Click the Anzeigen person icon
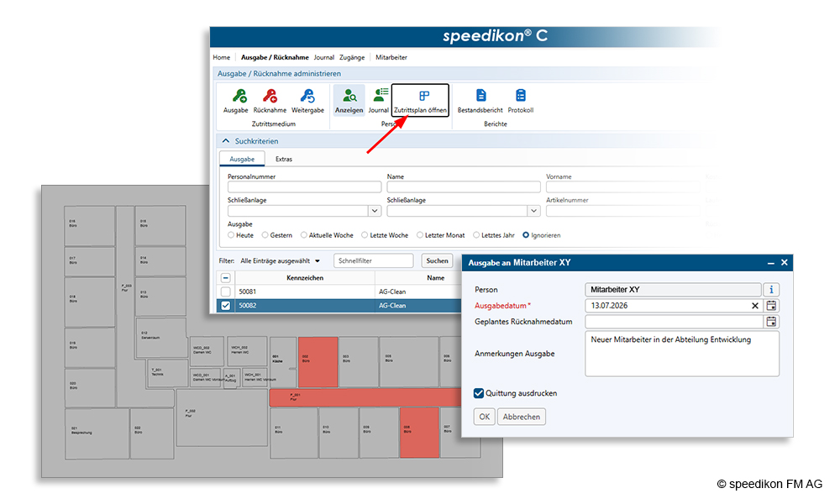 pos(349,101)
